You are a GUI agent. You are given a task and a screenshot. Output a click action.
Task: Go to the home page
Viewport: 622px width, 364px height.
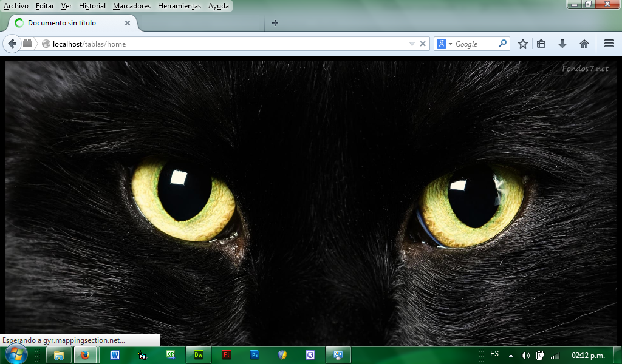click(x=584, y=44)
